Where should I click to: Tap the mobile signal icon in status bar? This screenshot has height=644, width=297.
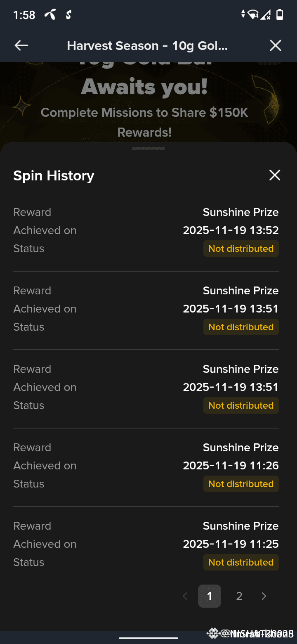tap(266, 15)
